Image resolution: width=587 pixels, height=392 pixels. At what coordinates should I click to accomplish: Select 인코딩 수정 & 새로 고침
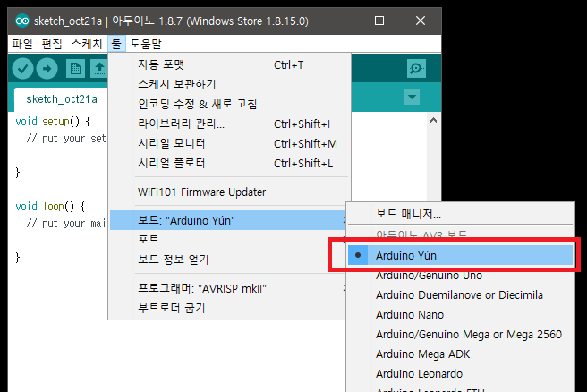tap(229, 104)
